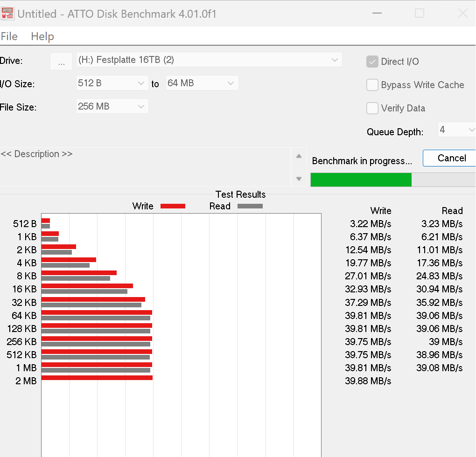The height and width of the screenshot is (457, 476).
Task: Click the 1 KB row label
Action: click(x=27, y=237)
